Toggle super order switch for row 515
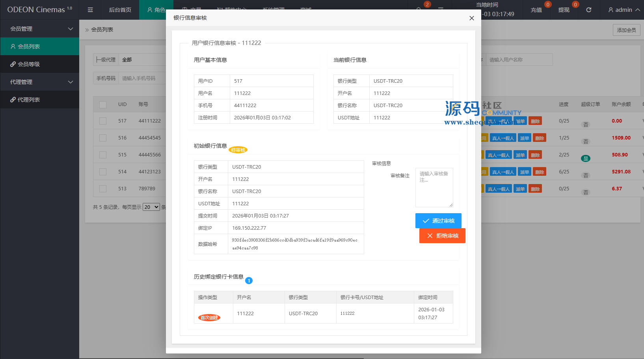 586,158
